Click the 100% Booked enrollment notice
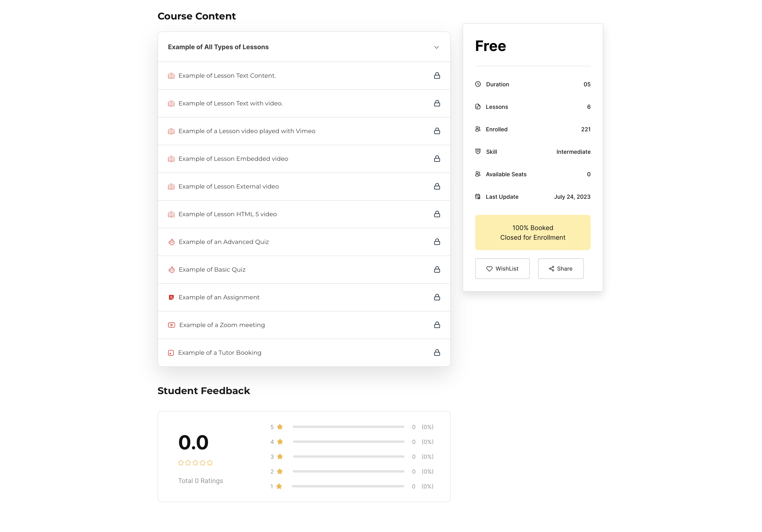This screenshot has height=532, width=762. tap(532, 233)
